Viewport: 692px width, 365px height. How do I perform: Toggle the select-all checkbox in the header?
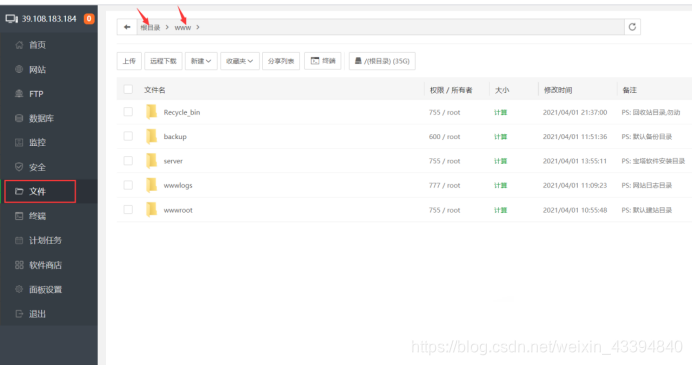[x=128, y=90]
